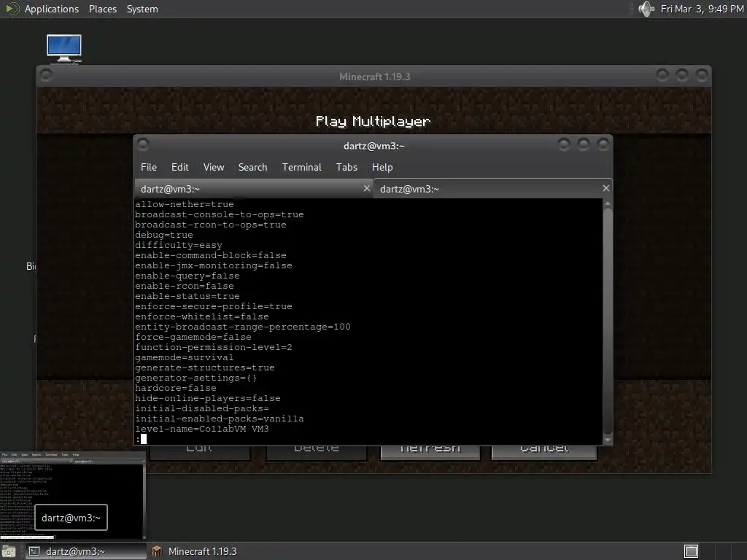Open the Minecraft window menu button
The image size is (747, 560).
click(x=46, y=75)
